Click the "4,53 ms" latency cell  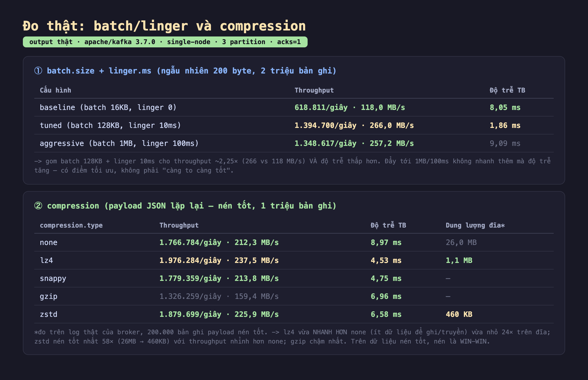pyautogui.click(x=386, y=261)
